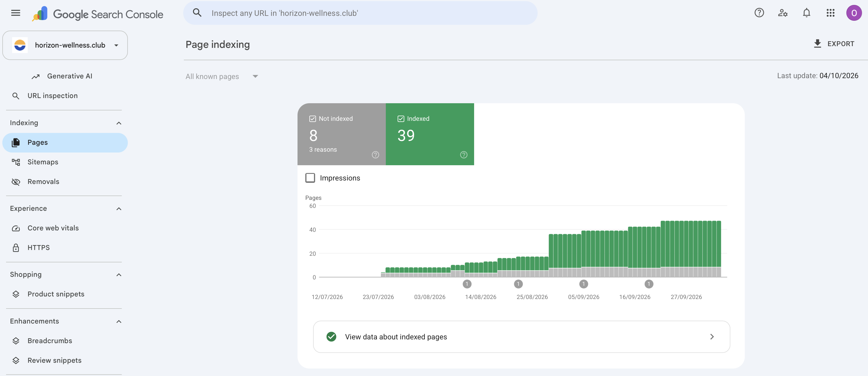Viewport: 868px width, 376px height.
Task: Open the account avatar O
Action: click(854, 13)
